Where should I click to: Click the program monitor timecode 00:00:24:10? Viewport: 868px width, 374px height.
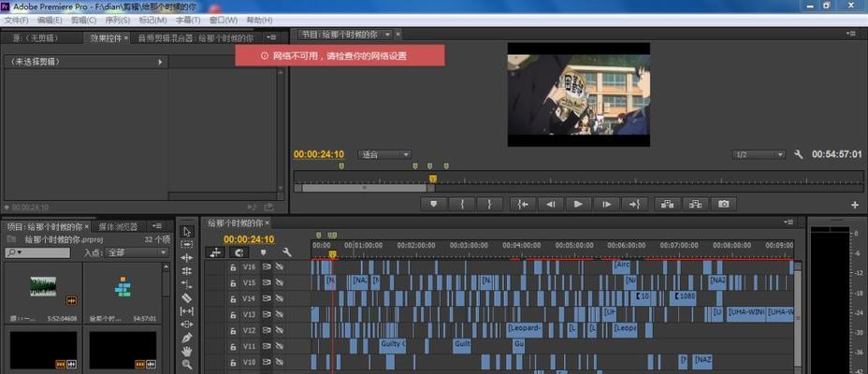click(319, 154)
